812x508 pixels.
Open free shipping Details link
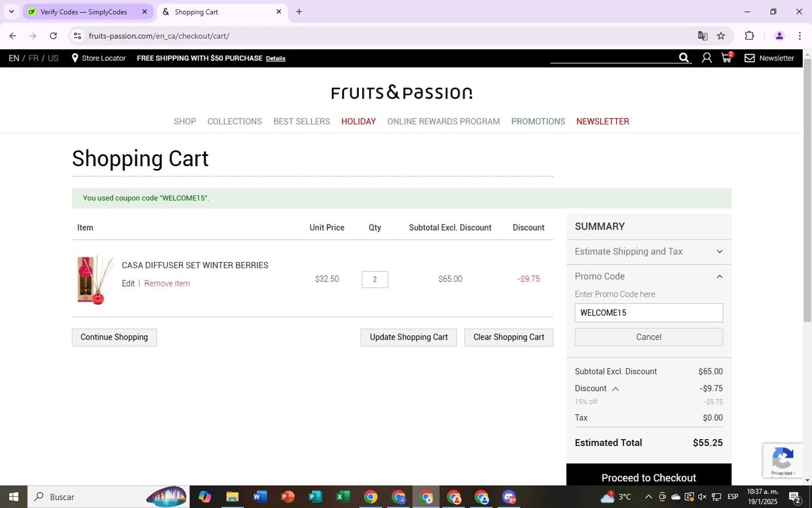[x=276, y=58]
